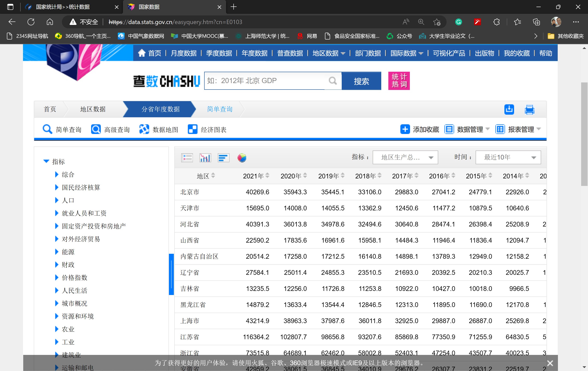Toggle sorting on the 2016年 column
The image size is (588, 371).
(x=453, y=175)
